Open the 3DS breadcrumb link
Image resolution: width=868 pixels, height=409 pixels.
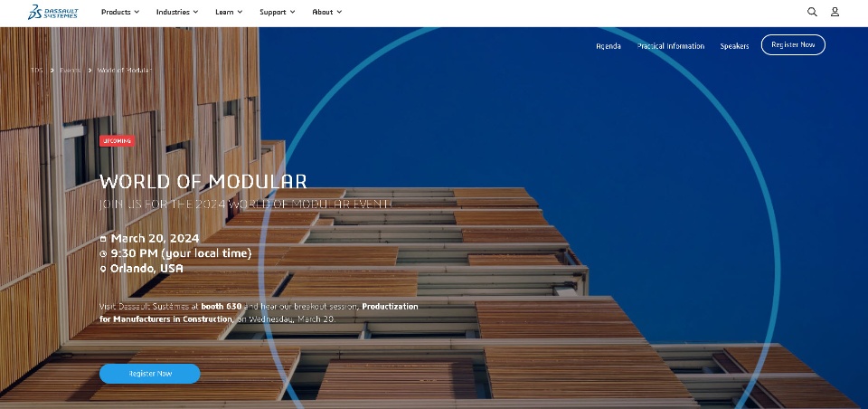[36, 71]
